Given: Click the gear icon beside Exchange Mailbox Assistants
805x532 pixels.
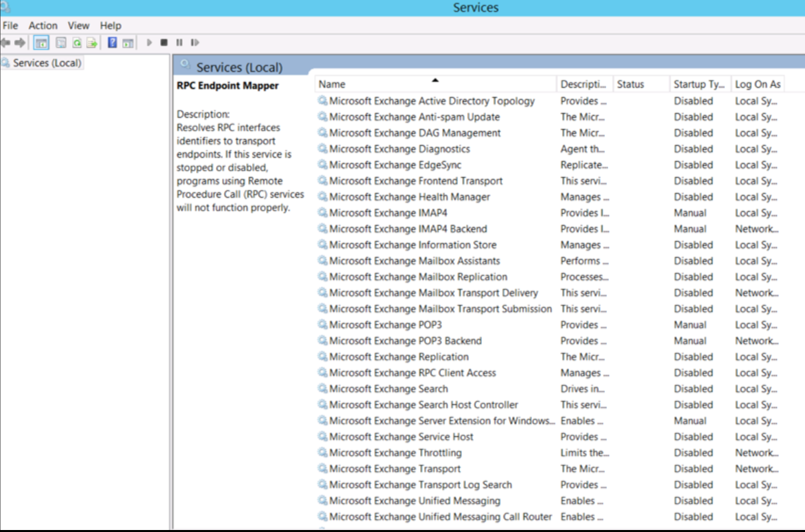Looking at the screenshot, I should coord(323,261).
